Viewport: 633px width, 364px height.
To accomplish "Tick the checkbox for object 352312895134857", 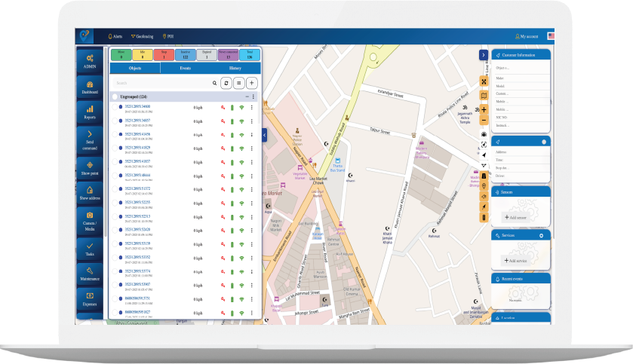I will 115,121.
